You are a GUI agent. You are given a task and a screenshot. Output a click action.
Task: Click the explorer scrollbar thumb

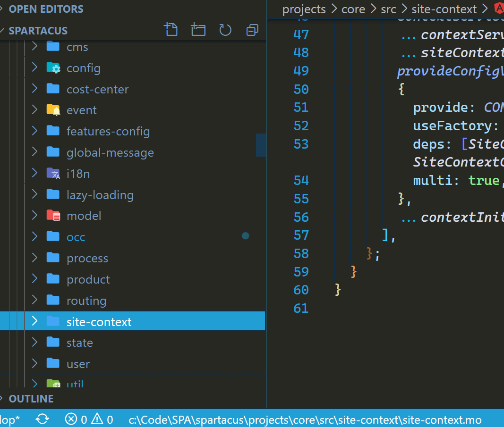261,145
